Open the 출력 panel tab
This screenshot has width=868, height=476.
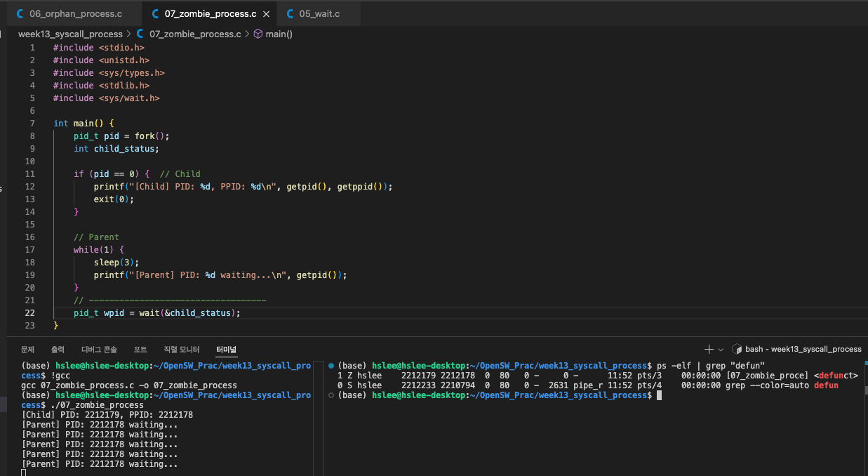click(58, 349)
